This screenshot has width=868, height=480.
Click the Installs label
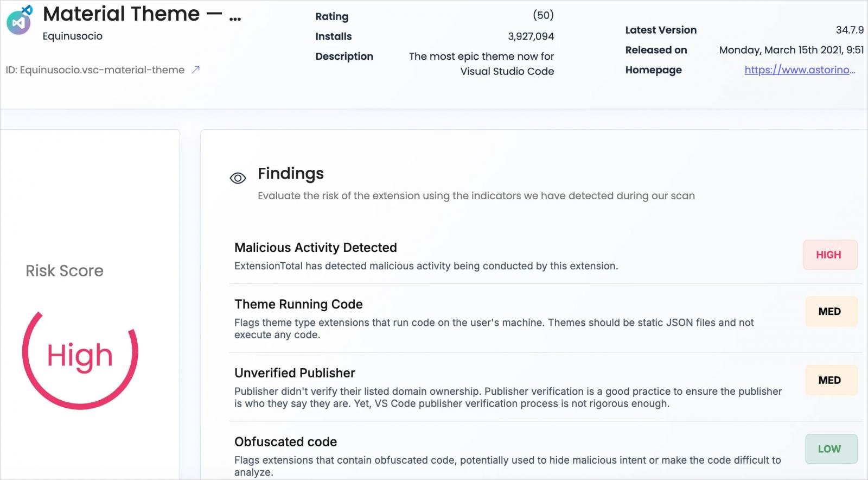(x=334, y=36)
